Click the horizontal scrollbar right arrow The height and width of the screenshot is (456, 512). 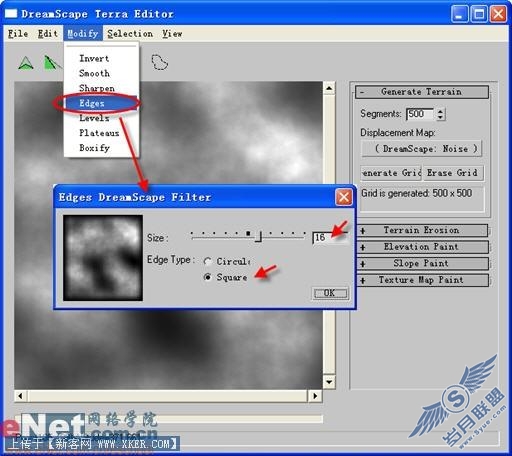click(315, 396)
